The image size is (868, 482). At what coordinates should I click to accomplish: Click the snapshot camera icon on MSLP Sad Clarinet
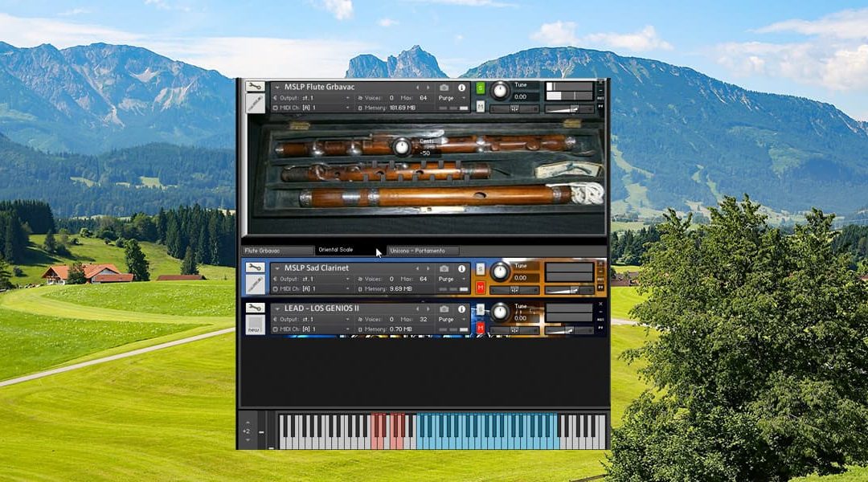point(444,268)
